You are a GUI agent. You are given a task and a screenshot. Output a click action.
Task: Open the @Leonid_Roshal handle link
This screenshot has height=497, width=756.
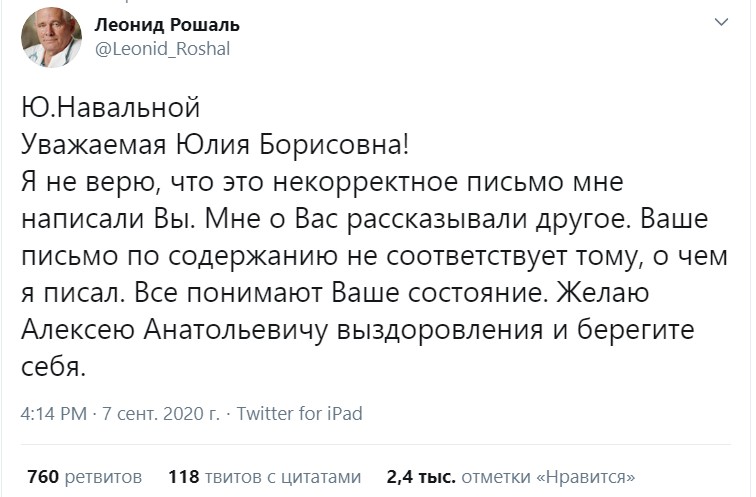point(162,49)
